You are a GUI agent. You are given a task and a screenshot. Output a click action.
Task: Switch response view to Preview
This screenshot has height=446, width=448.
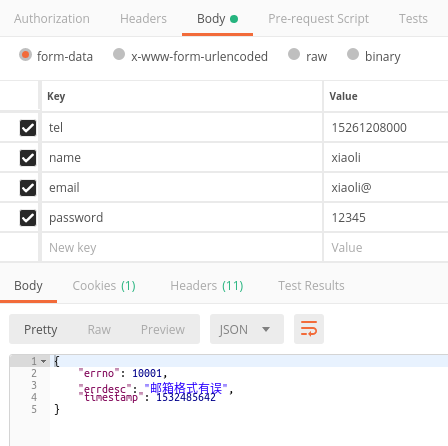[x=163, y=329]
